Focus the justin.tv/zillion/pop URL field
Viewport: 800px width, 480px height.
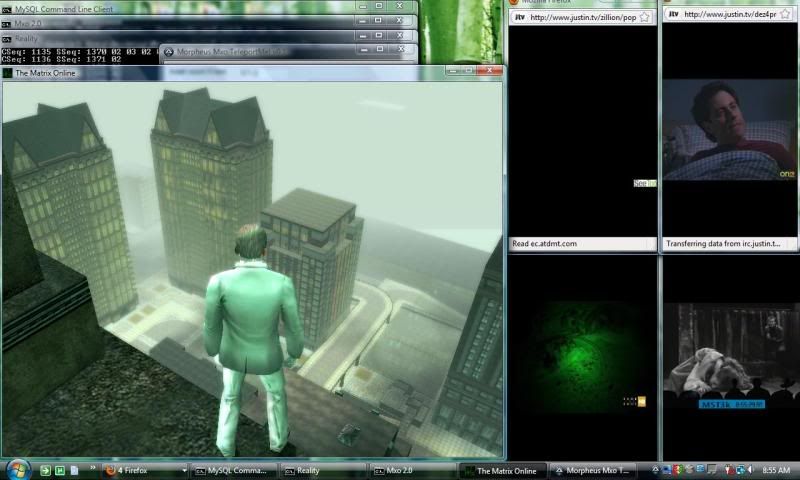pos(583,17)
